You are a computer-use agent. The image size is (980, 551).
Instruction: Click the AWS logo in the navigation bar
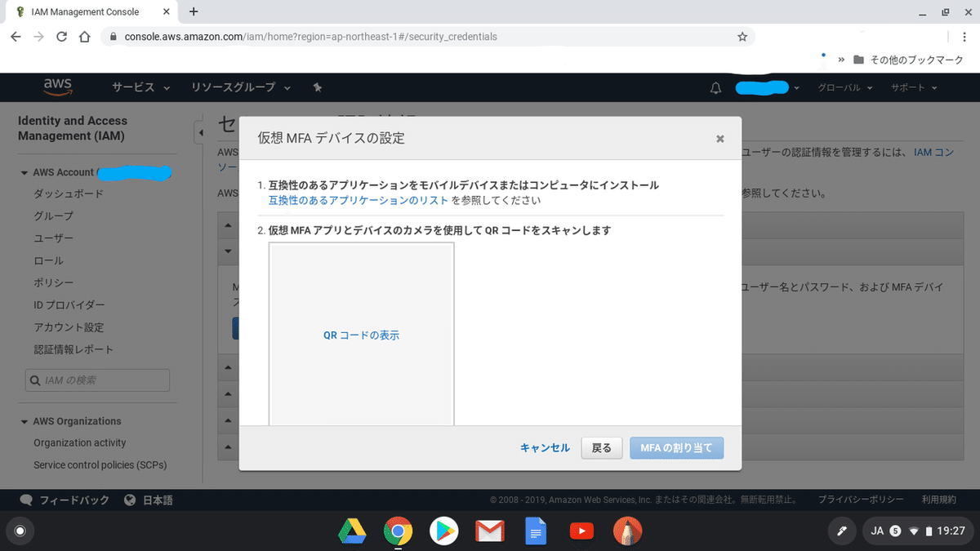click(x=58, y=87)
